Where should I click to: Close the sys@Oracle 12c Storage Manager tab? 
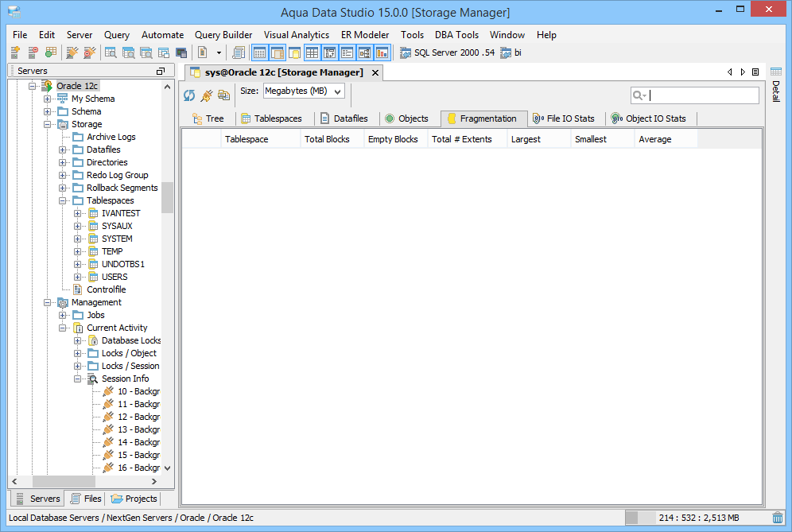tap(375, 72)
